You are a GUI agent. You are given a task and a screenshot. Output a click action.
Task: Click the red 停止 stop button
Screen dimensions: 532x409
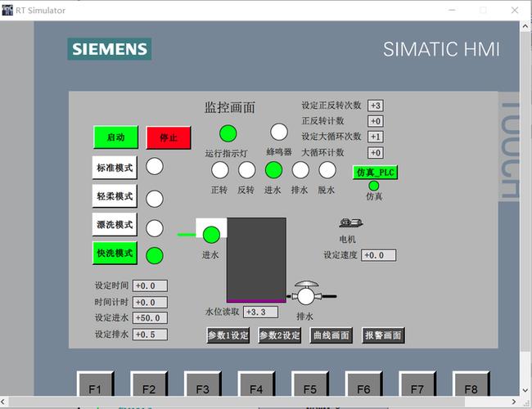(169, 137)
